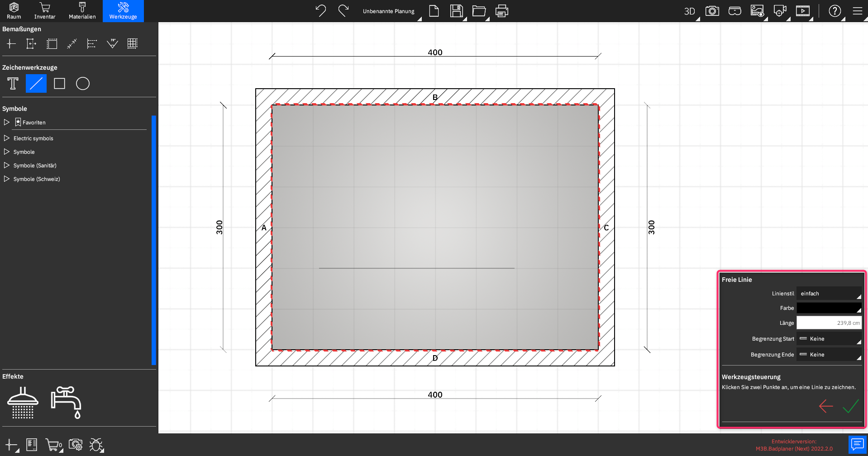Select the diagonal free dimension tool
The height and width of the screenshot is (456, 868).
(x=72, y=43)
